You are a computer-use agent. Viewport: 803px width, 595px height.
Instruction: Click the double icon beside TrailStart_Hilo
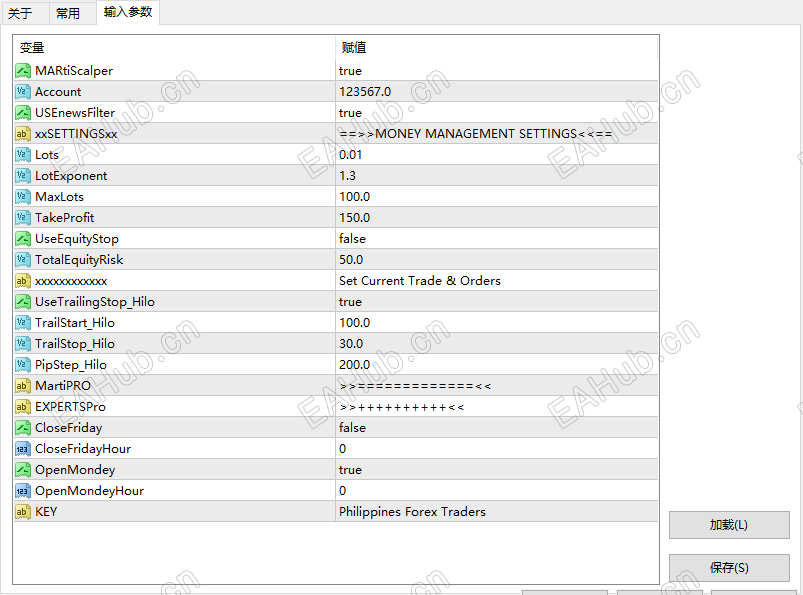(x=23, y=323)
